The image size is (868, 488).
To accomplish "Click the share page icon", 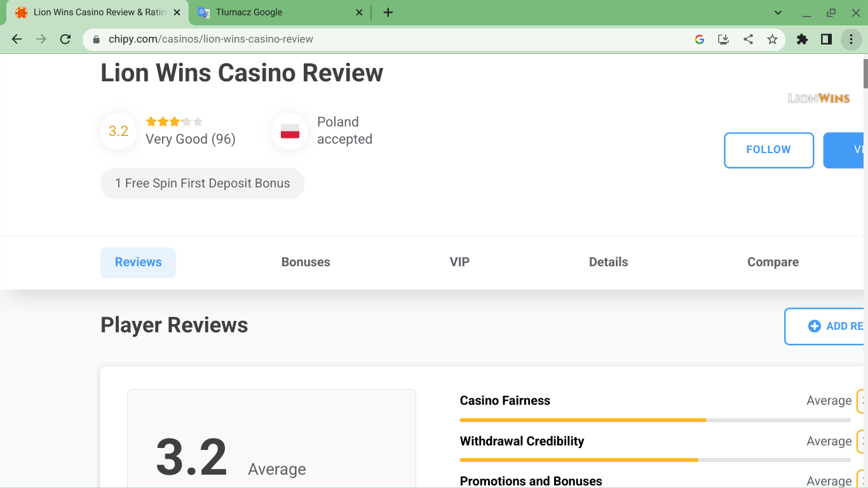I will (x=748, y=39).
